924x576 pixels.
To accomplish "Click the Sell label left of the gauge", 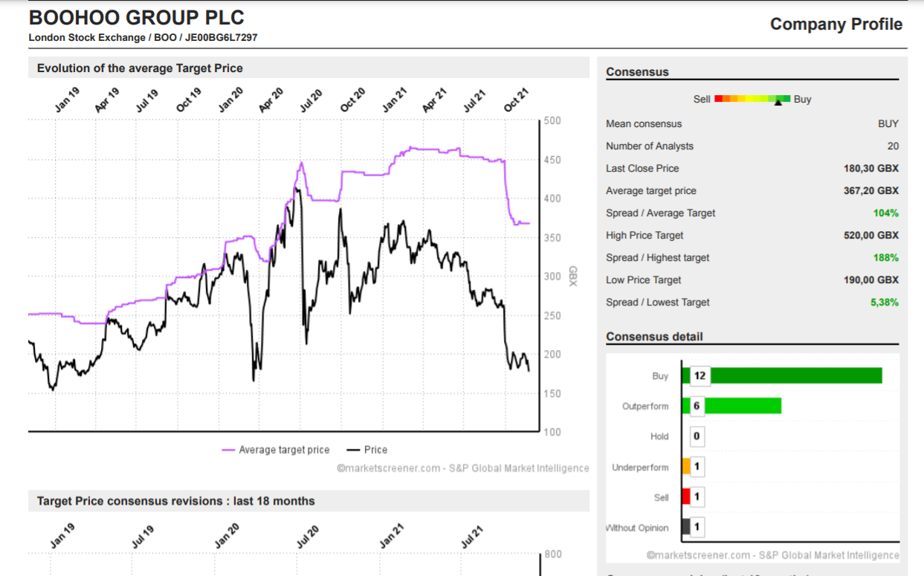I will [702, 99].
